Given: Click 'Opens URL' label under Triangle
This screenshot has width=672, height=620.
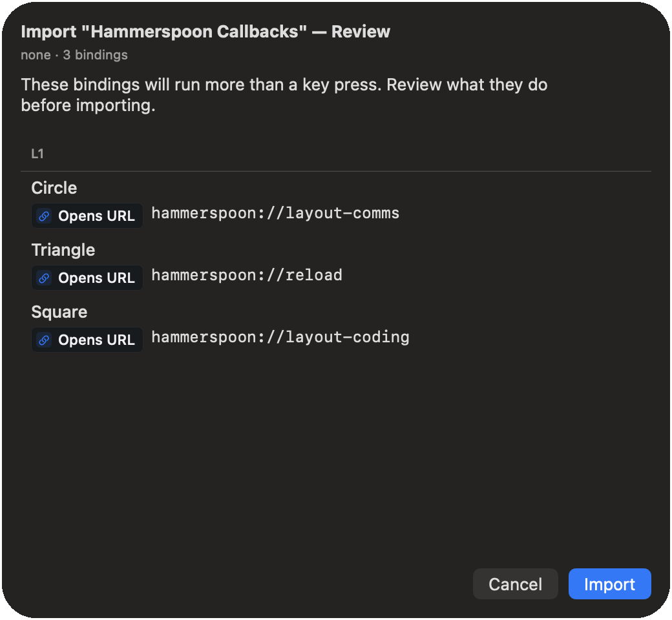Looking at the screenshot, I should (x=96, y=278).
